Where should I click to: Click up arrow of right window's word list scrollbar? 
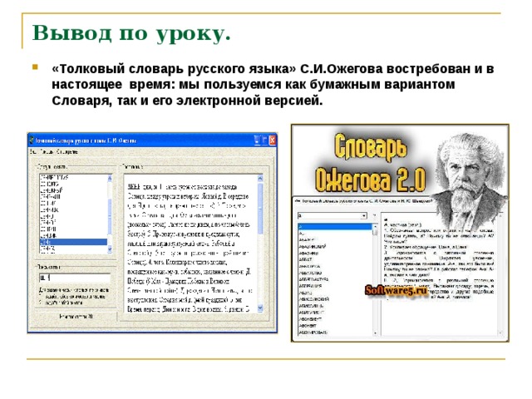[375, 226]
